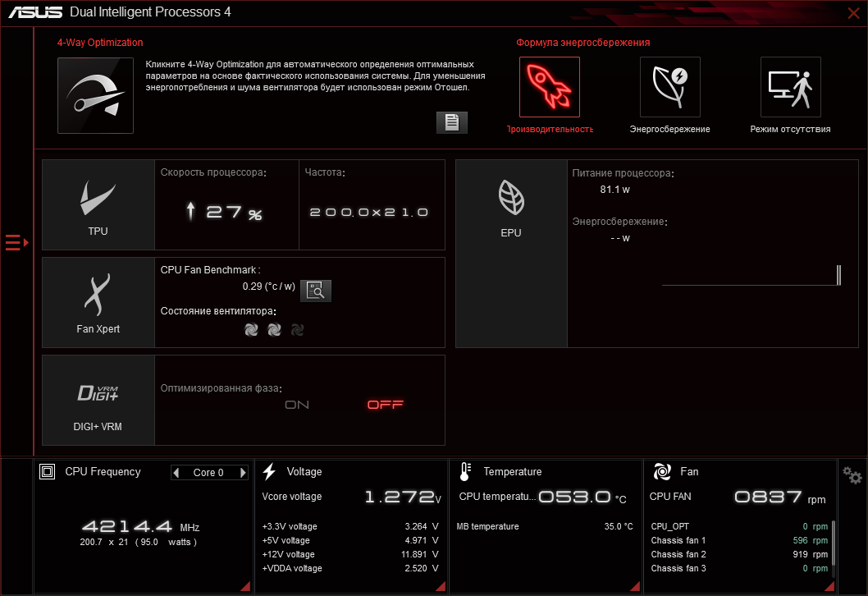
Task: Expand CPU Frequency panel corner triangle
Action: point(245,586)
